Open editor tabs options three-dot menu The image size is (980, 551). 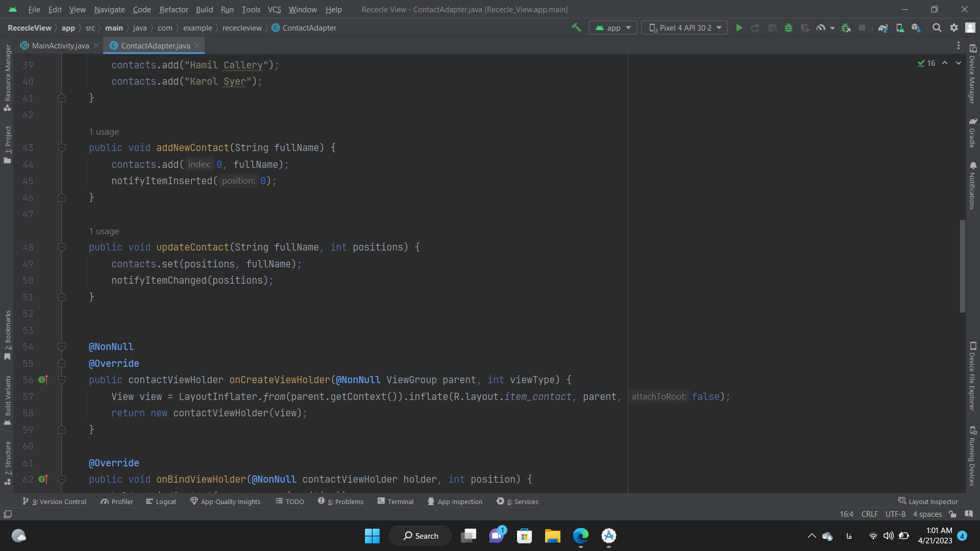(x=959, y=45)
